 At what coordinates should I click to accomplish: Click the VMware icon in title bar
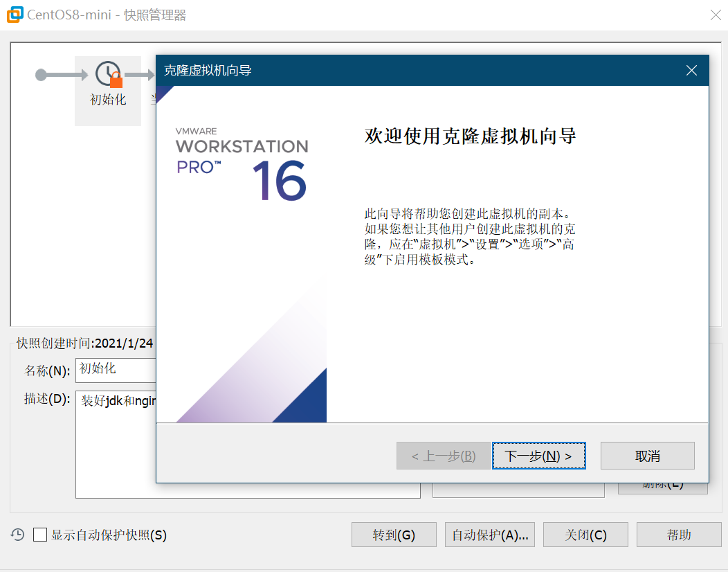15,15
